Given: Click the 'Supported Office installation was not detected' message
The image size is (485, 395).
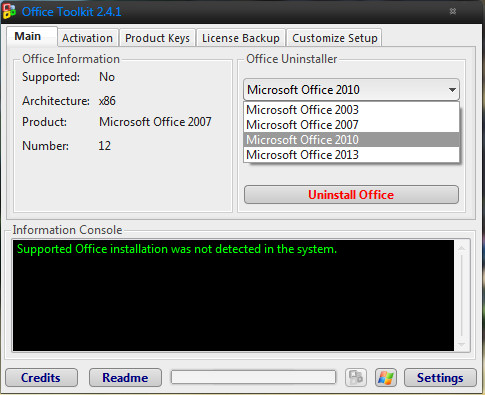Looking at the screenshot, I should point(177,249).
